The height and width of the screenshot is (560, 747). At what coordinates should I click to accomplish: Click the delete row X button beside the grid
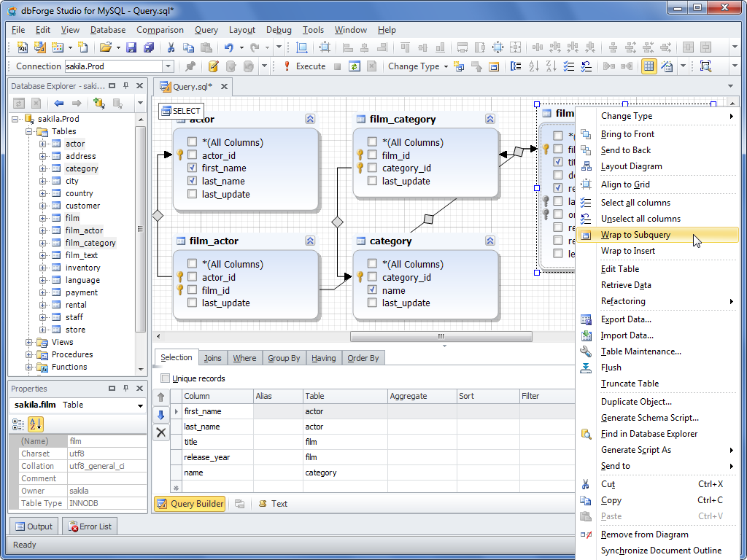(x=161, y=432)
